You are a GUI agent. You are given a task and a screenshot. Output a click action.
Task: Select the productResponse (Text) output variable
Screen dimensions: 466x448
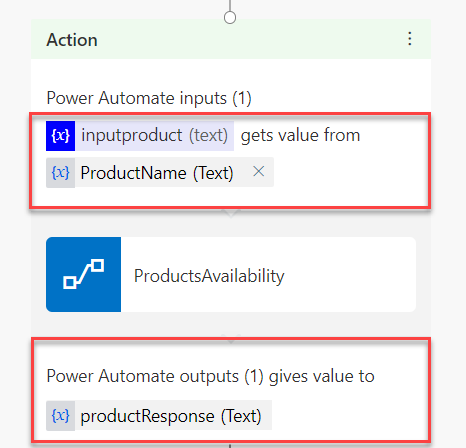pyautogui.click(x=159, y=416)
